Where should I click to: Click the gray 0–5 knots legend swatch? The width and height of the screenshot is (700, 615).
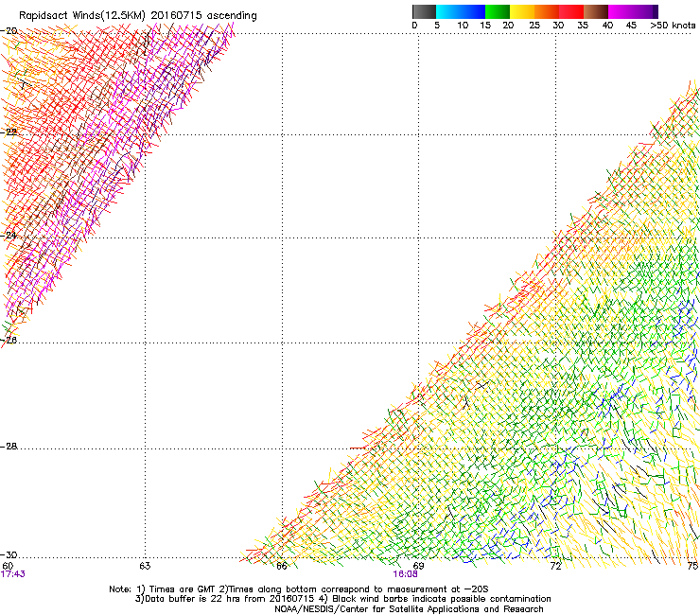coord(424,11)
